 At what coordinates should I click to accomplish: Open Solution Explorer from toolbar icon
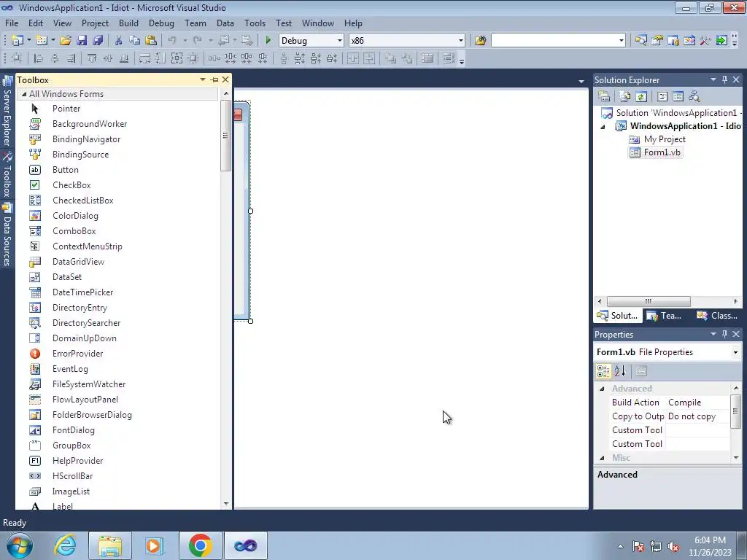[x=640, y=41]
